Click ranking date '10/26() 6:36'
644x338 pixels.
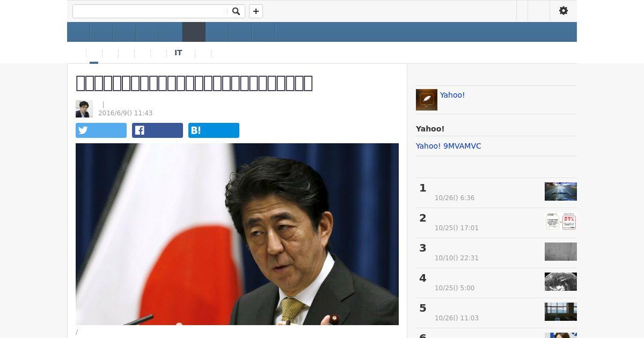click(x=455, y=198)
